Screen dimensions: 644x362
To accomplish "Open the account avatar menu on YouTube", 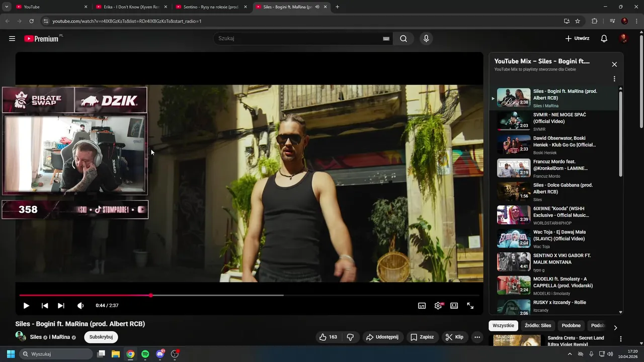I will (x=624, y=39).
